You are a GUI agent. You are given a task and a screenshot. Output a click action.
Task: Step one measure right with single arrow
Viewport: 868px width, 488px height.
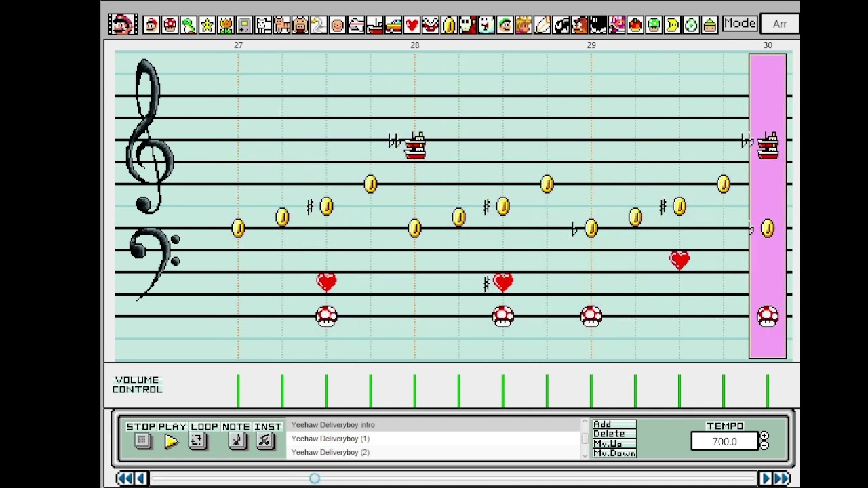tap(765, 479)
